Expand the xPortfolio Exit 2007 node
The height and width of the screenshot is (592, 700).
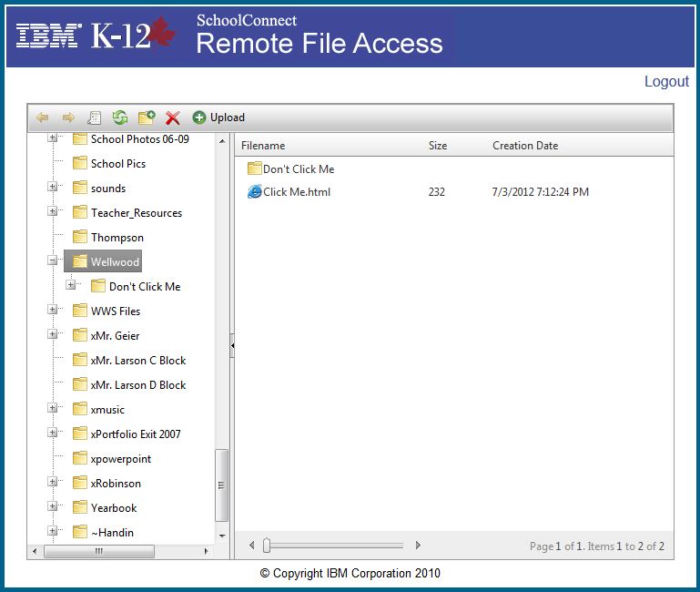53,432
